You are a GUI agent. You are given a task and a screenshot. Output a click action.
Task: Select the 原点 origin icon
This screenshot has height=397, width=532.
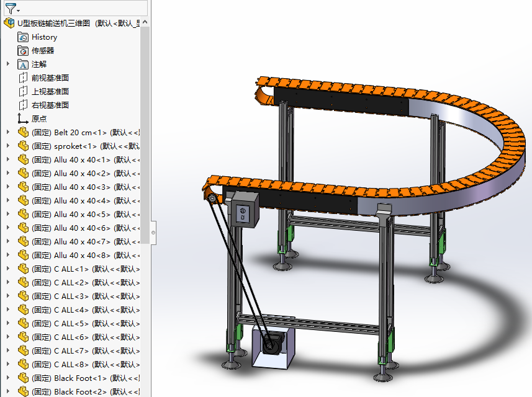[23, 118]
